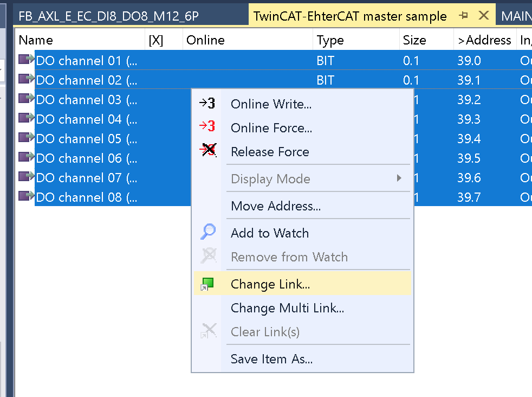The height and width of the screenshot is (397, 532).
Task: Select the DO channel 04 row name
Action: coord(87,119)
